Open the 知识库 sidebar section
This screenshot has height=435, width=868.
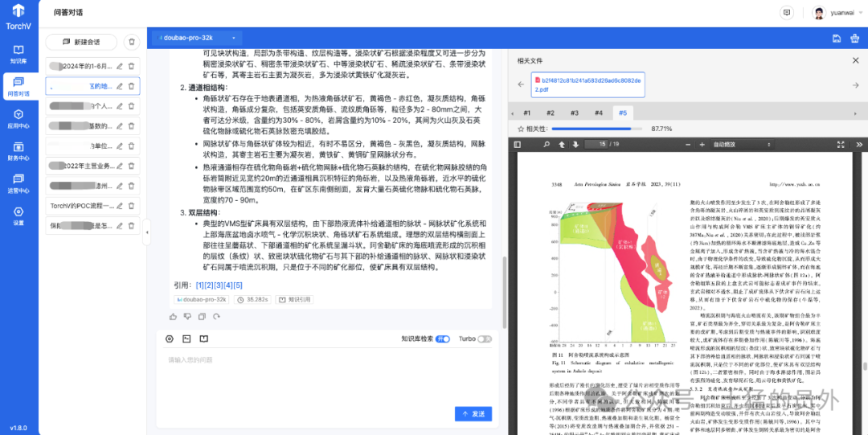click(18, 54)
